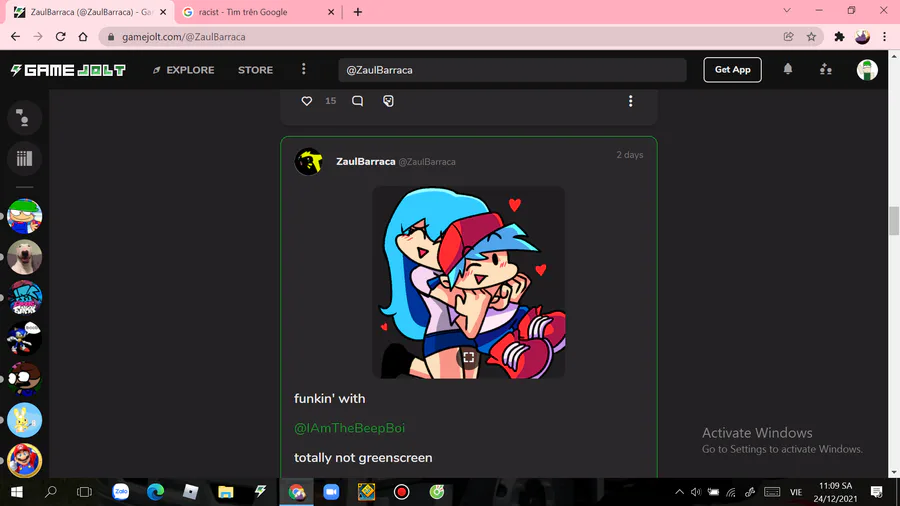
Task: Go back in the browser
Action: 15,37
